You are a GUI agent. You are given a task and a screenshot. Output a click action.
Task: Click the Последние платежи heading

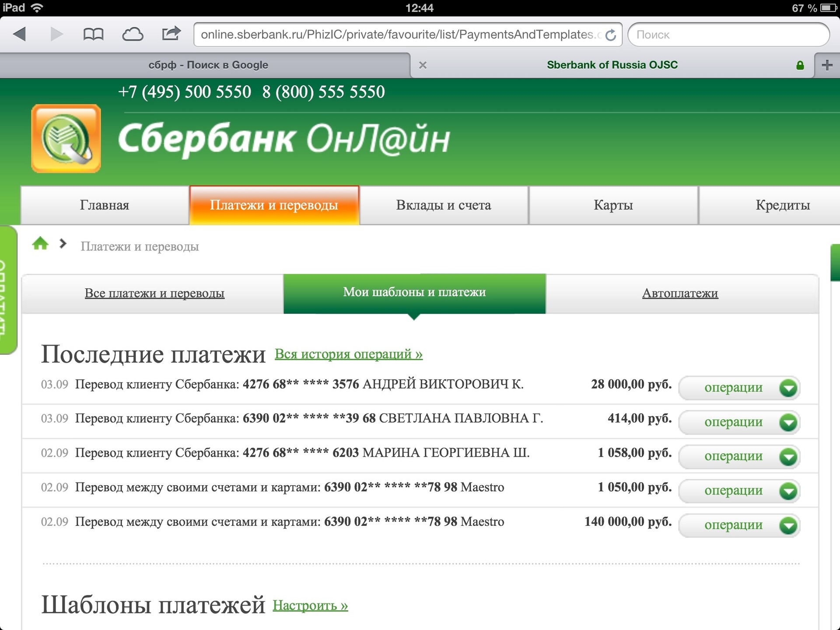(x=153, y=354)
